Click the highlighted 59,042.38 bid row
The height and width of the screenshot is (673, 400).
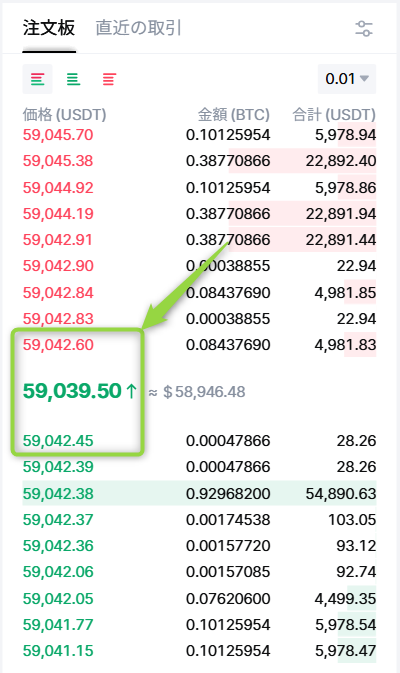click(200, 494)
